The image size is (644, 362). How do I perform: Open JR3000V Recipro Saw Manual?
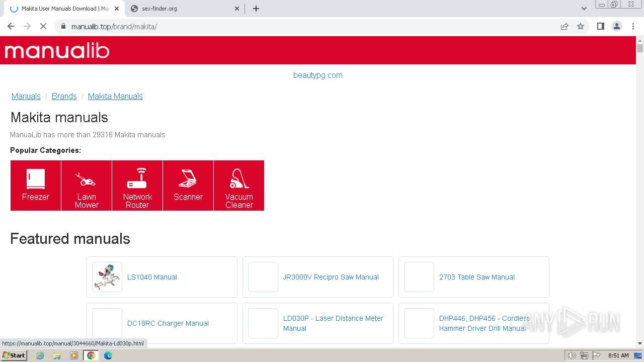[x=331, y=277]
